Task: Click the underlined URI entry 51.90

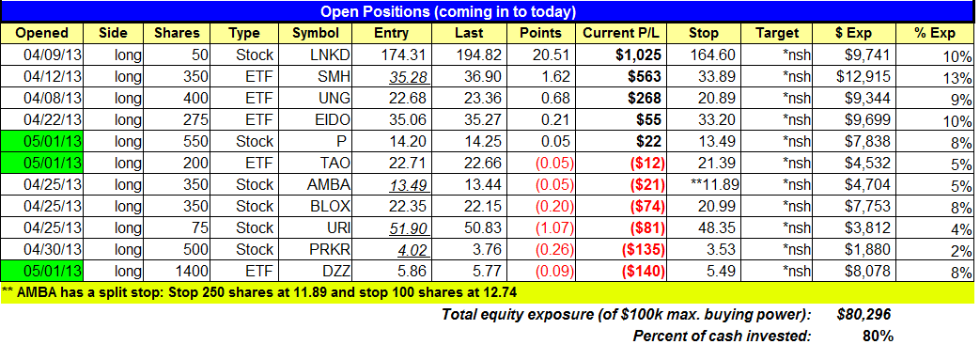Action: click(x=390, y=228)
